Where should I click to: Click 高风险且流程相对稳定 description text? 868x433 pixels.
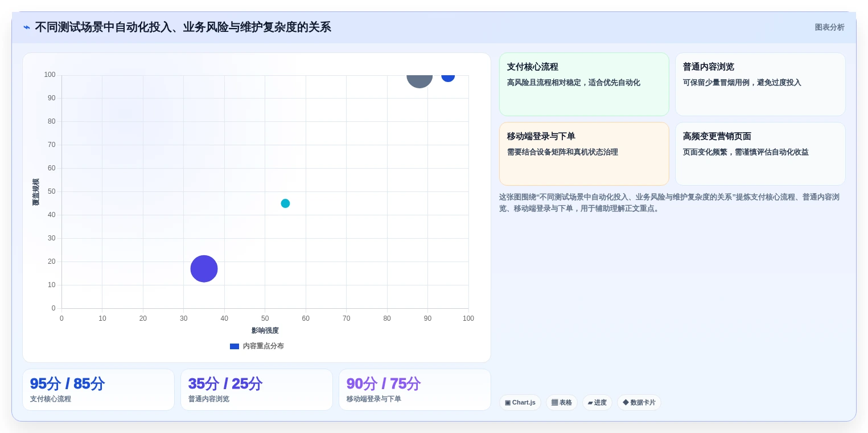tap(574, 83)
